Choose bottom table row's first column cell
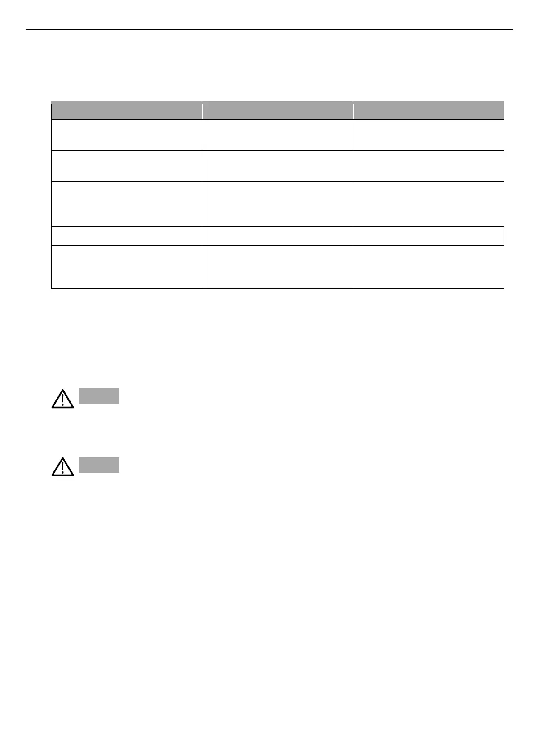 pos(127,267)
